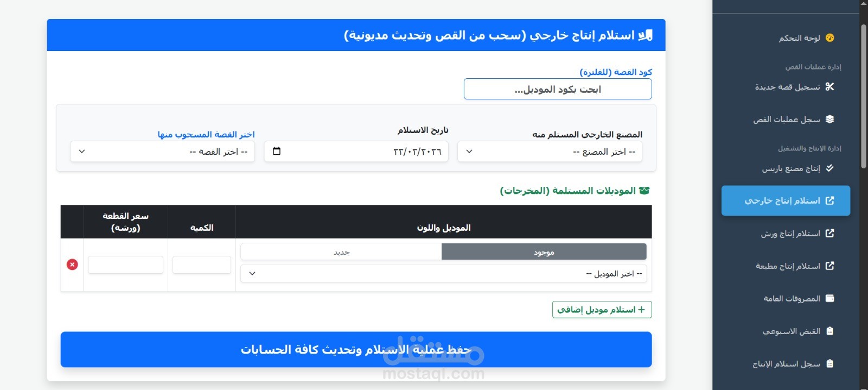Click the external-link icon beside استلام إنتاج ورش
The image size is (868, 390).
(829, 234)
